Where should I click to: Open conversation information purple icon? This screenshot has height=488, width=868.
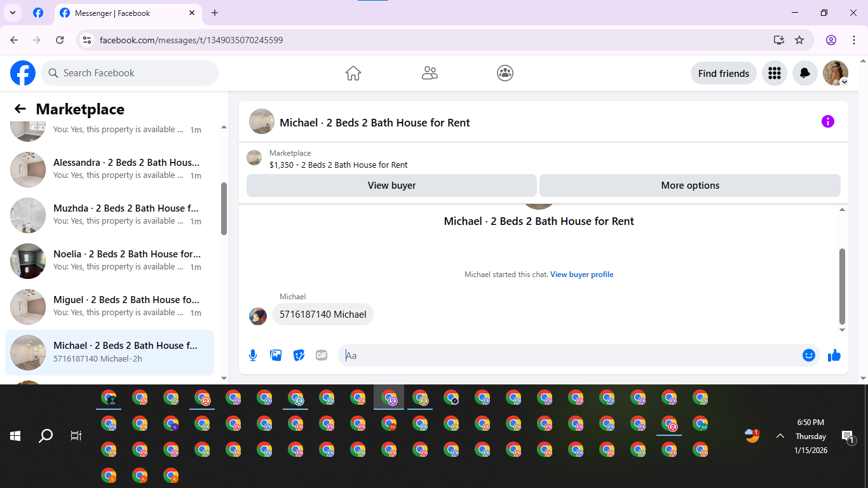[827, 121]
